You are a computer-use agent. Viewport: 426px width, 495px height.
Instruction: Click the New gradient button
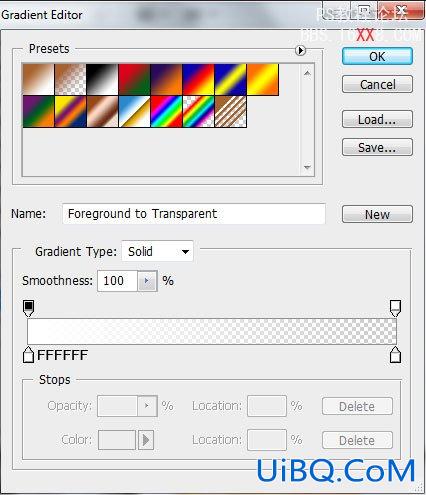click(x=377, y=214)
